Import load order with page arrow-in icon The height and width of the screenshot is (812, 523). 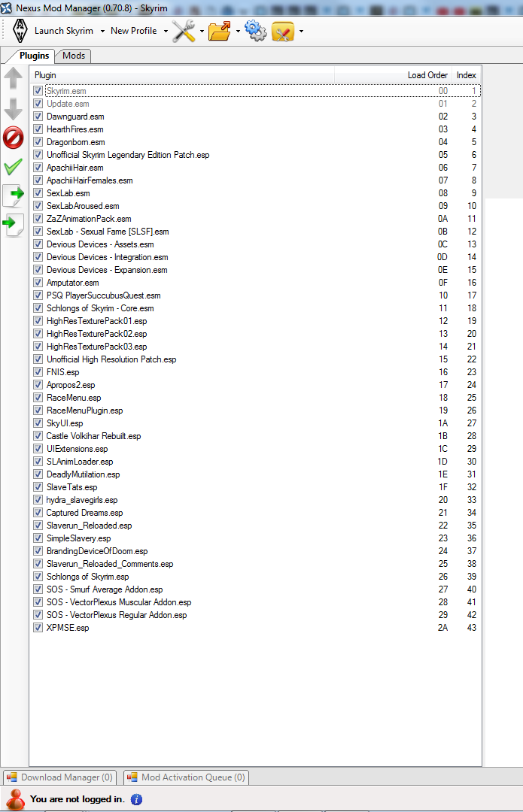[x=13, y=225]
